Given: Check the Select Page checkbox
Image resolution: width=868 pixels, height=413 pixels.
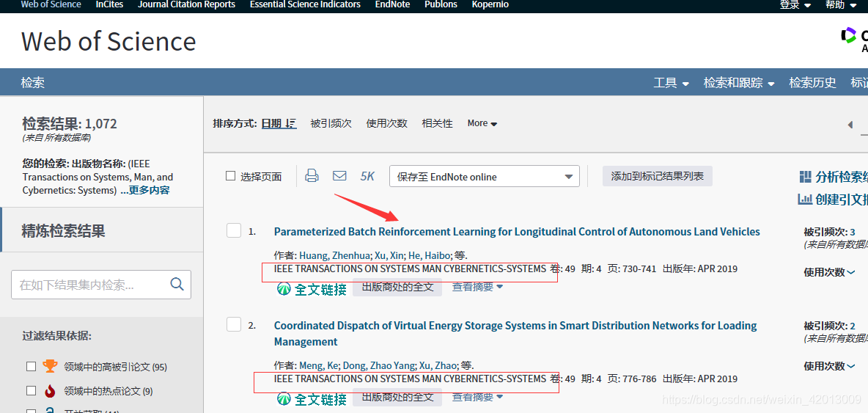Looking at the screenshot, I should 231,176.
